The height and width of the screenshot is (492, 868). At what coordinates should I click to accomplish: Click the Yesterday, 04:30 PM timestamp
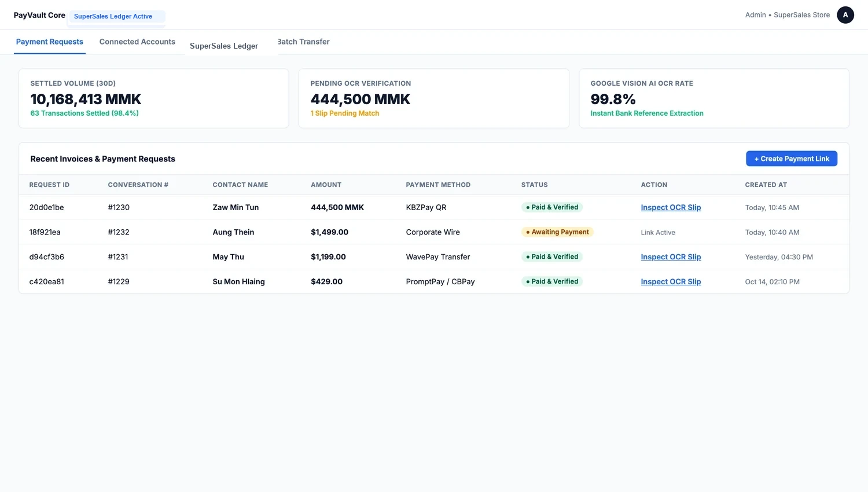coord(779,258)
